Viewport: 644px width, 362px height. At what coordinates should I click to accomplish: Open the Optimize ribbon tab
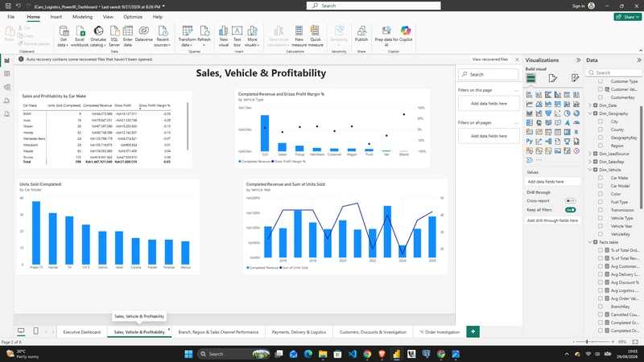point(133,17)
